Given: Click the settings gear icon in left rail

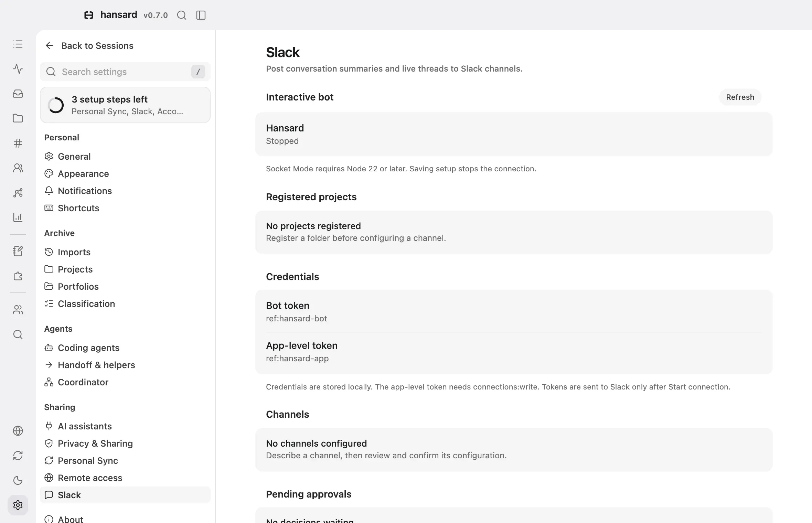Looking at the screenshot, I should [18, 505].
